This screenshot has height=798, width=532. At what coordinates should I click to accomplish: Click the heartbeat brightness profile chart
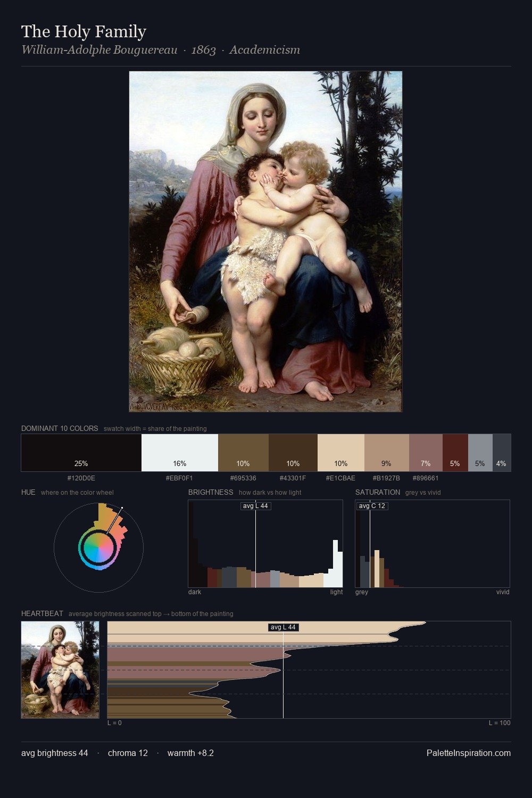[x=309, y=670]
